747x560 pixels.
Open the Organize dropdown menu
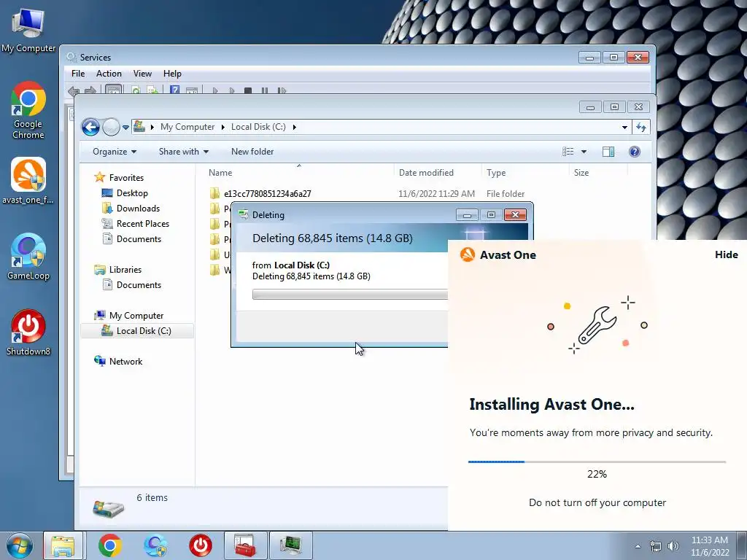[115, 152]
